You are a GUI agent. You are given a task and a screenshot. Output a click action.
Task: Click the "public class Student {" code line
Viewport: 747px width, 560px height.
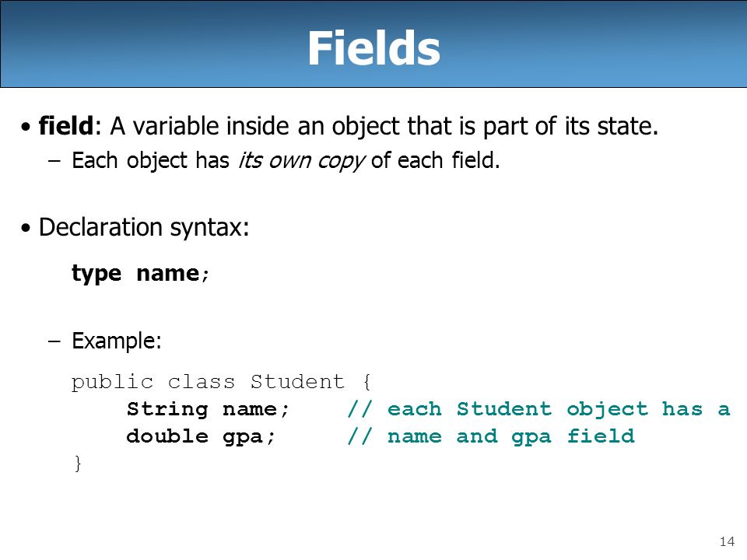[x=221, y=382]
